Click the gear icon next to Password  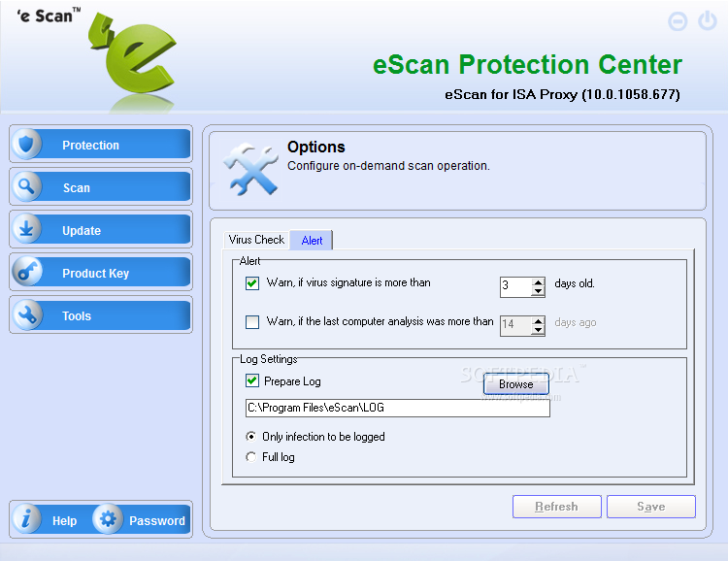pyautogui.click(x=108, y=518)
